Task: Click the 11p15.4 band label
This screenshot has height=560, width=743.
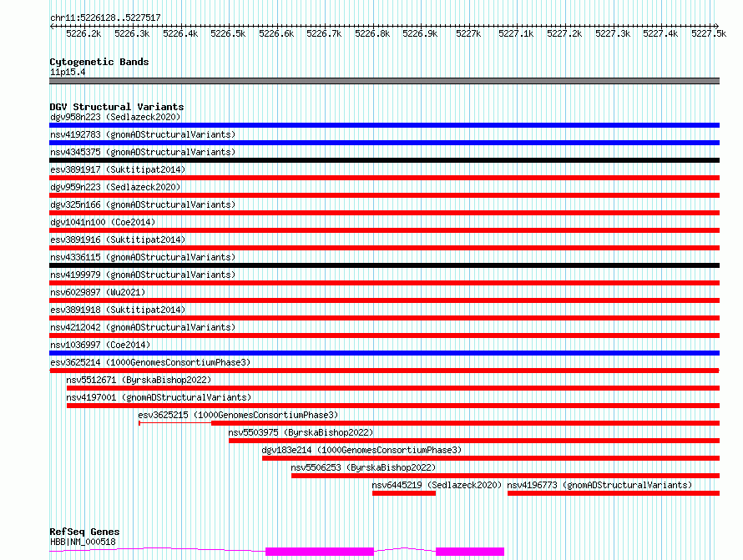Action: coord(68,72)
